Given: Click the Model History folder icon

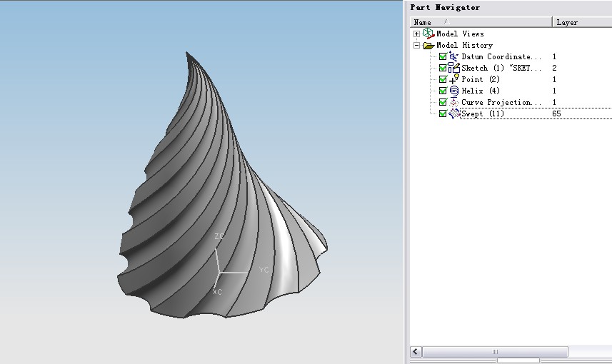Looking at the screenshot, I should tap(428, 46).
